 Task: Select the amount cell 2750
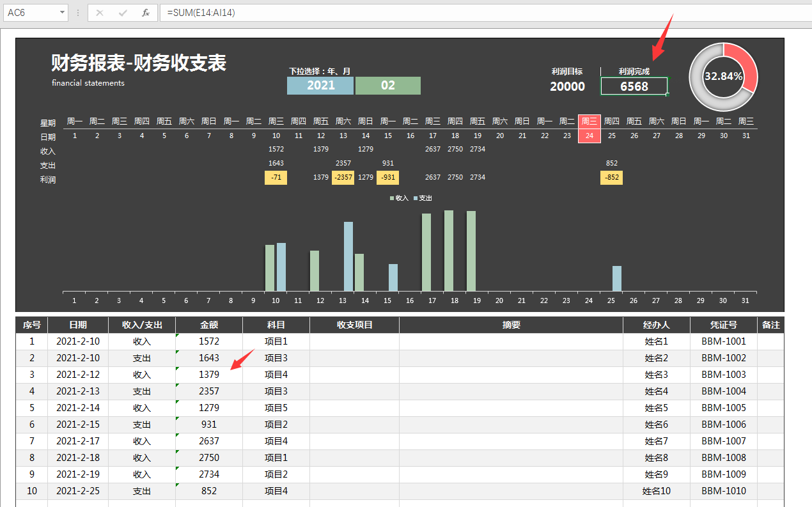[x=209, y=458]
